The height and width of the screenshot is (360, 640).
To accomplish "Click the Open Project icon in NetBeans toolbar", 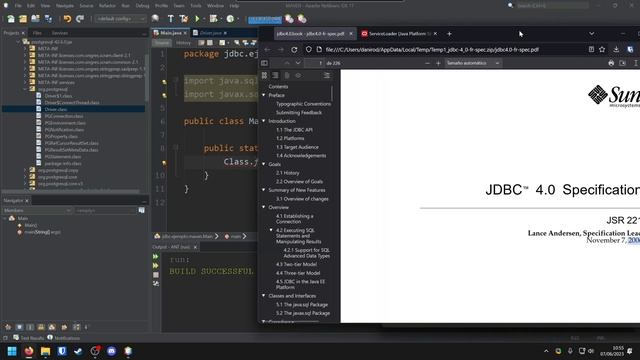I will coord(36,19).
